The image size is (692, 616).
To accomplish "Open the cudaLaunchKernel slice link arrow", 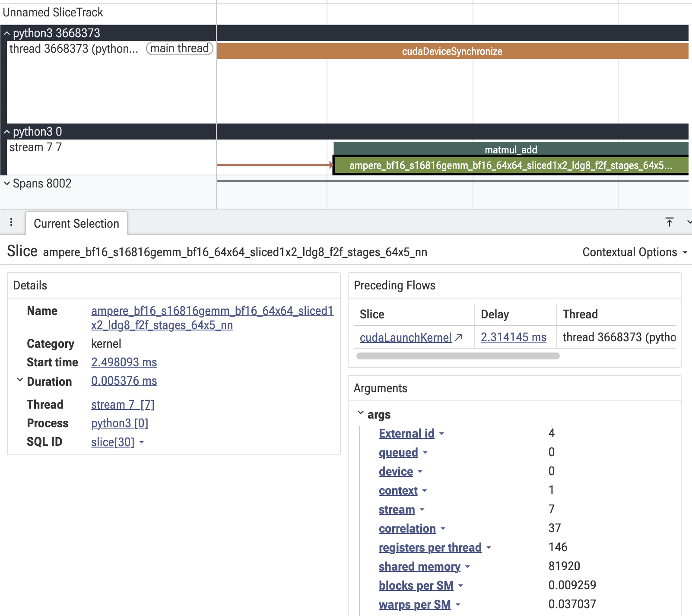I will pyautogui.click(x=459, y=337).
